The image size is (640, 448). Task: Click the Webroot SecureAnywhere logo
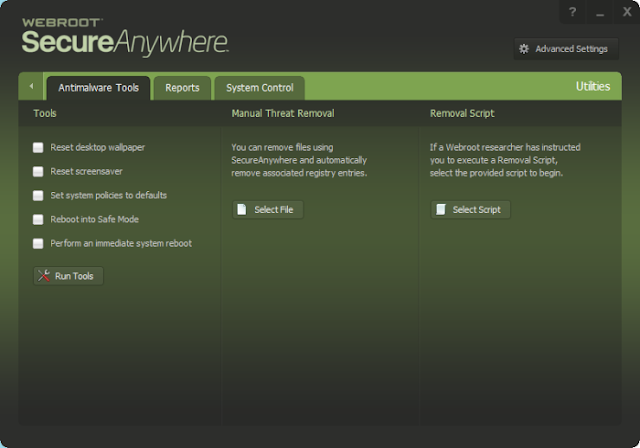tap(125, 37)
